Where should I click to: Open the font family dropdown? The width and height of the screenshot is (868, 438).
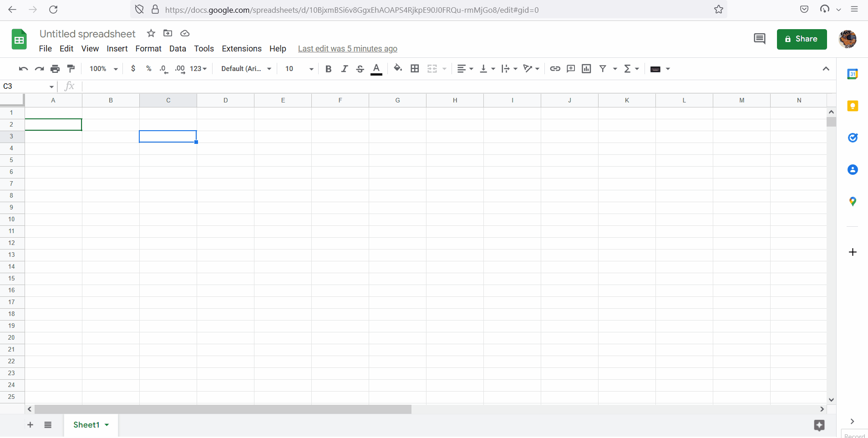(x=245, y=68)
